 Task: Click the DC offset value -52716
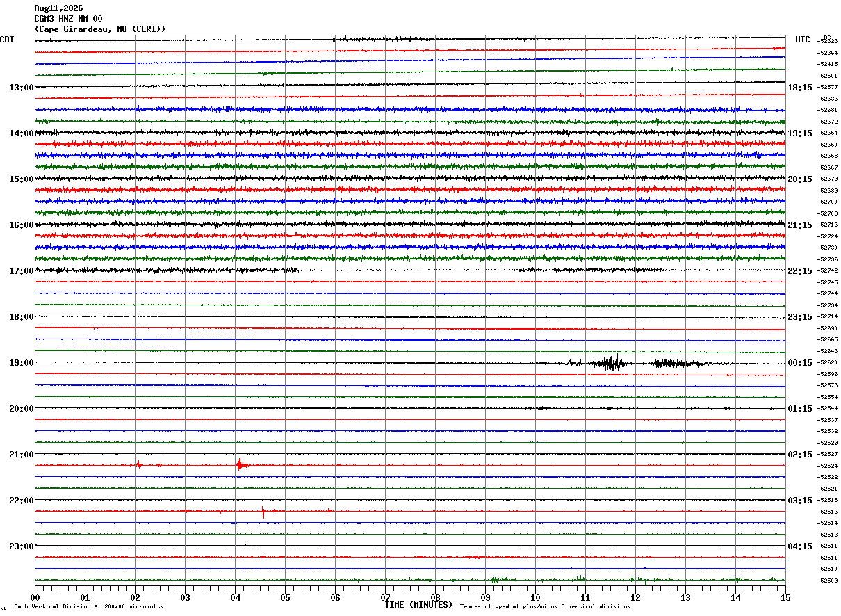click(827, 225)
